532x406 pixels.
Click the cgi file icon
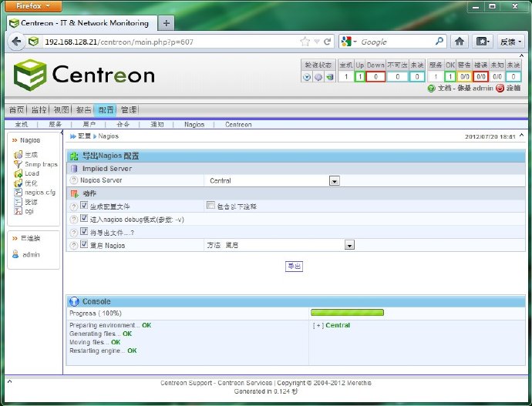pos(18,211)
